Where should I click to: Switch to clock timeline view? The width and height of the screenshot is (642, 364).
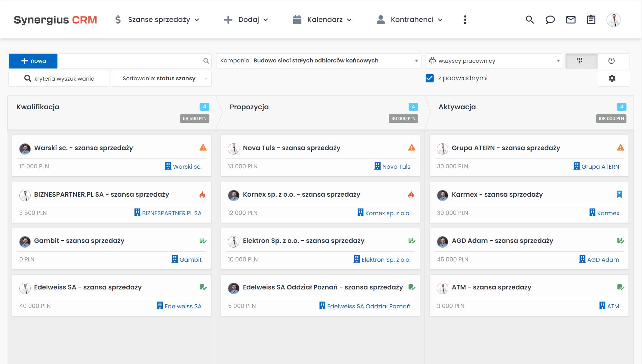[x=612, y=61]
